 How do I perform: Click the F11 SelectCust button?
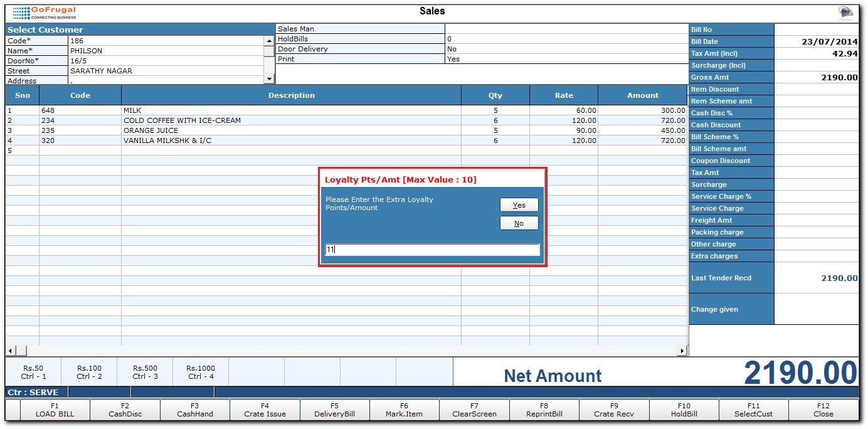[x=754, y=410]
